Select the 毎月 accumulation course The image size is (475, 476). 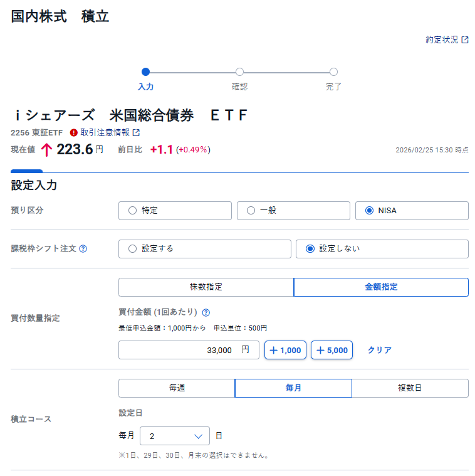pos(293,388)
